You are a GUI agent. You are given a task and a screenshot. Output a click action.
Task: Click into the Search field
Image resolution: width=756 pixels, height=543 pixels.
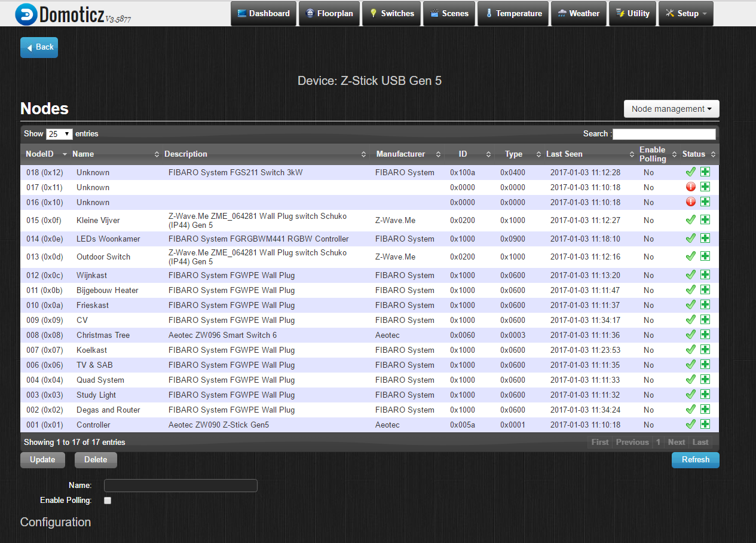point(664,134)
